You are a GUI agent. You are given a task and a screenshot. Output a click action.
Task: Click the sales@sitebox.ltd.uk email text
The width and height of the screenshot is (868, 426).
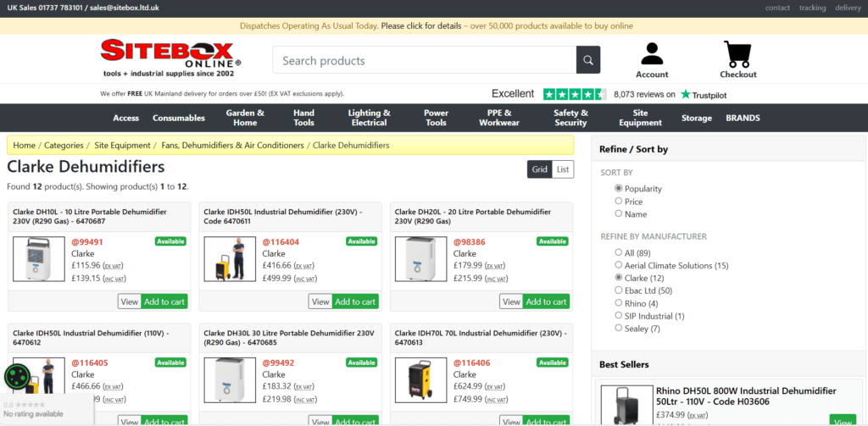click(x=125, y=8)
